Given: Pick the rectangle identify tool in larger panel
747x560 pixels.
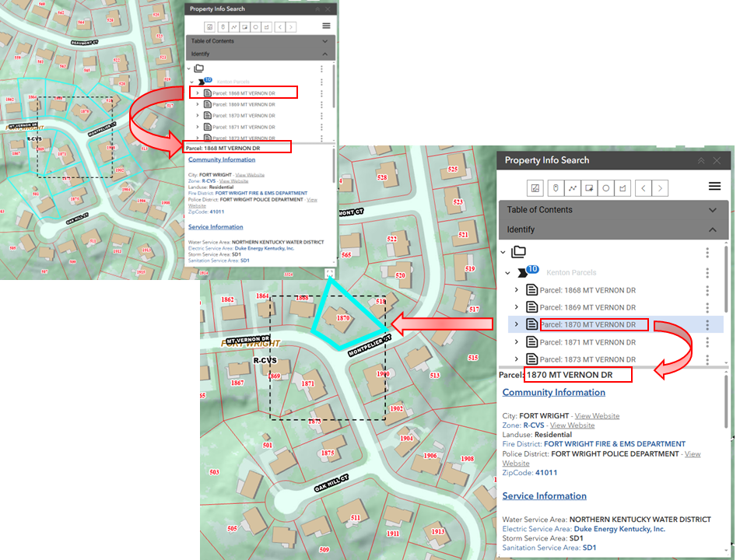Looking at the screenshot, I should point(589,187).
